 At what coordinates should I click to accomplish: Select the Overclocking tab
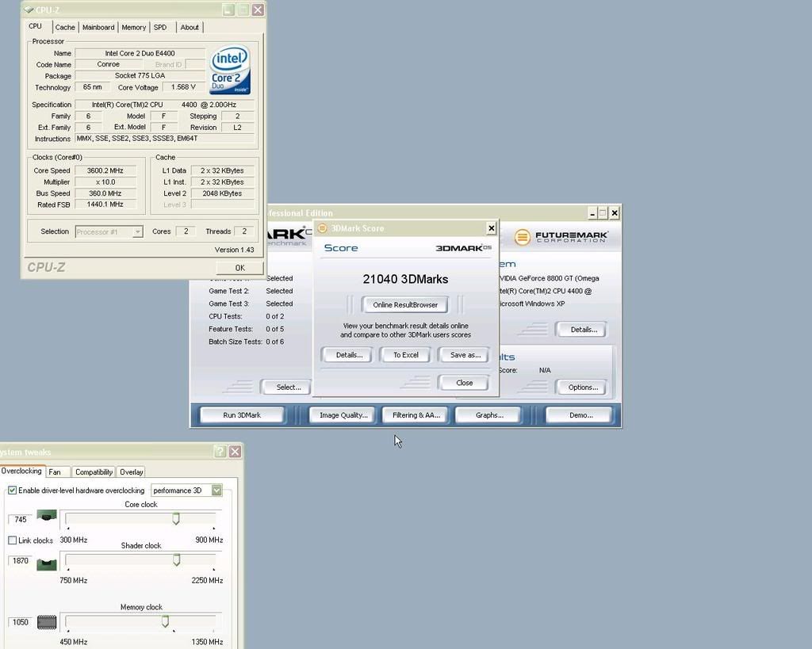point(21,471)
